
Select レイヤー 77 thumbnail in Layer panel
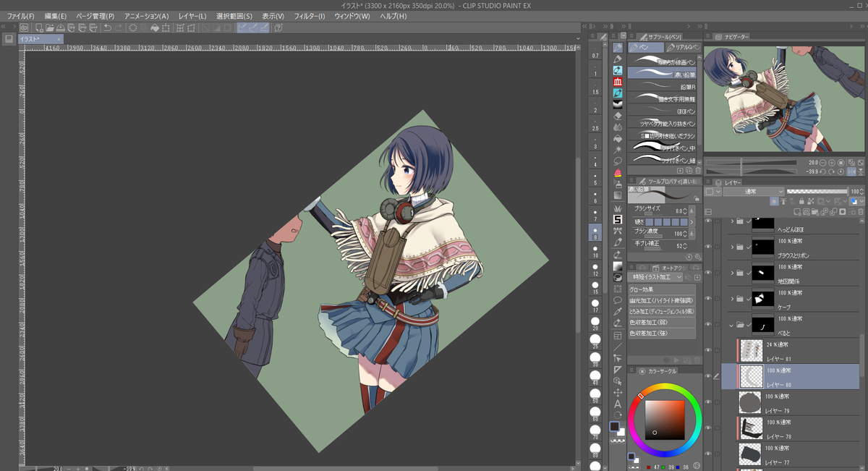749,455
